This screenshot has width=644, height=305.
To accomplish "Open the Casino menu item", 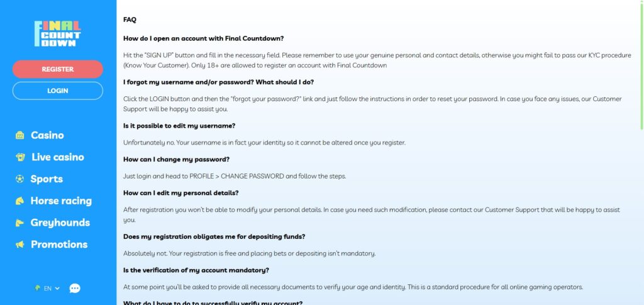I will point(47,135).
